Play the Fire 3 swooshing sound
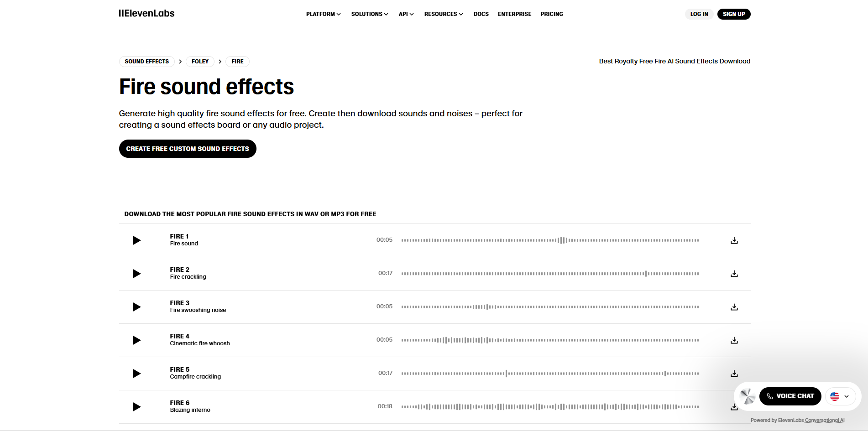This screenshot has width=868, height=431. click(x=136, y=307)
